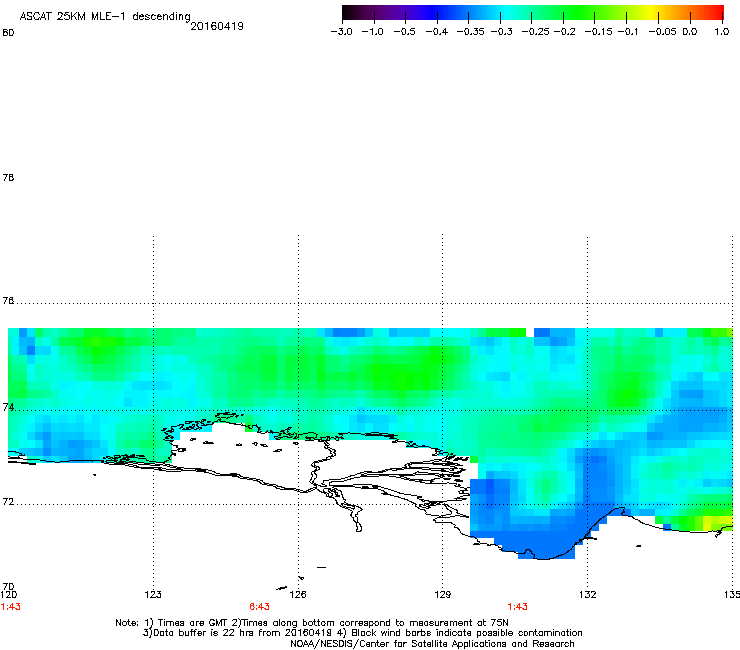Click the -0.05 color scale label
This screenshot has height=650, width=740.
(663, 32)
